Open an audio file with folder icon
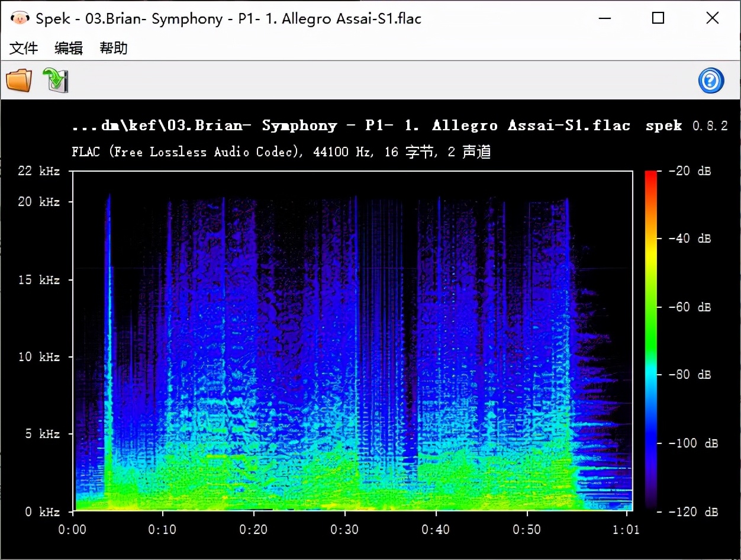The width and height of the screenshot is (741, 560). point(19,81)
